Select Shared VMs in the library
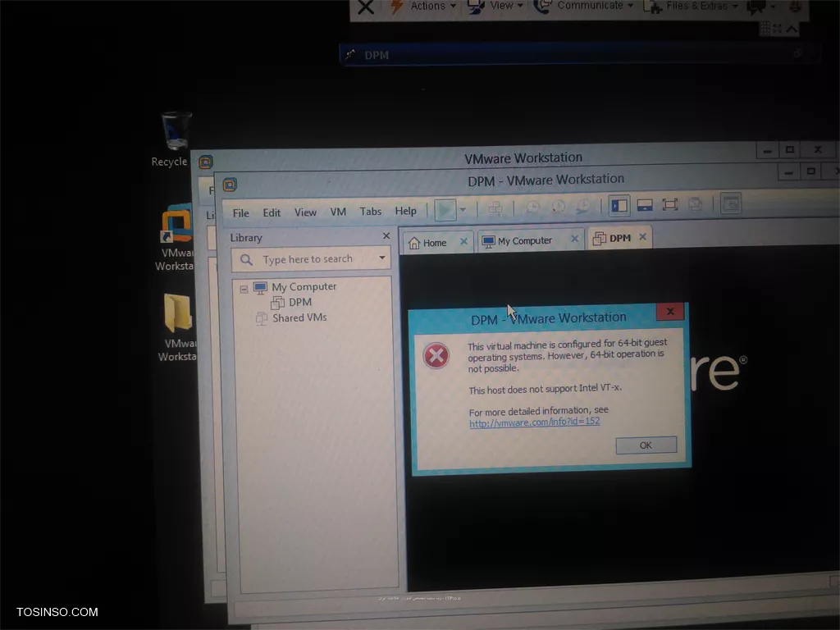 [299, 317]
